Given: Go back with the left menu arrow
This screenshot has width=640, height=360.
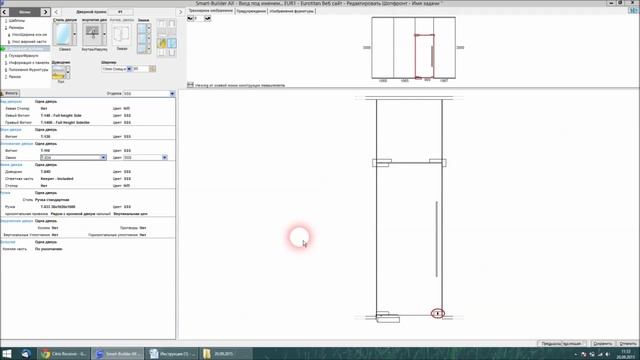Looking at the screenshot, I should coord(4,12).
